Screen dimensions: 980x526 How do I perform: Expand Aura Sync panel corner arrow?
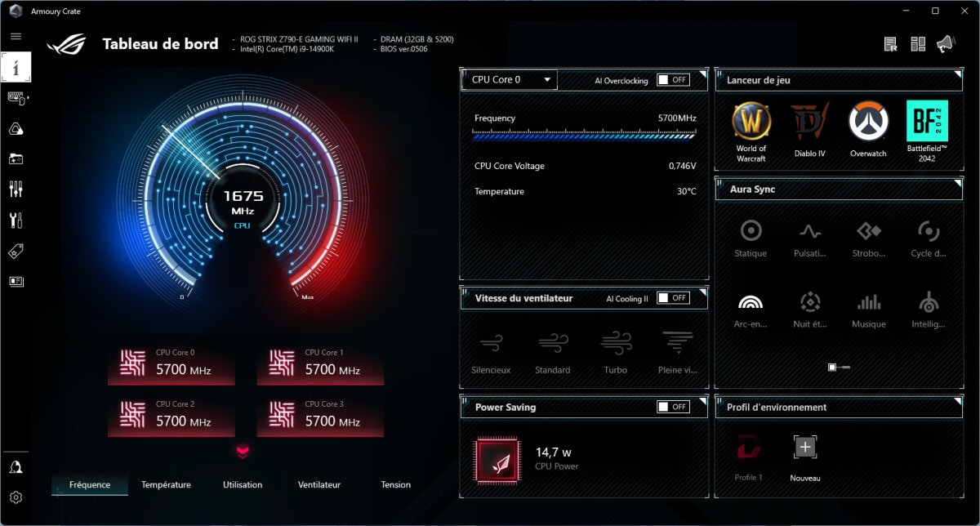click(x=957, y=183)
